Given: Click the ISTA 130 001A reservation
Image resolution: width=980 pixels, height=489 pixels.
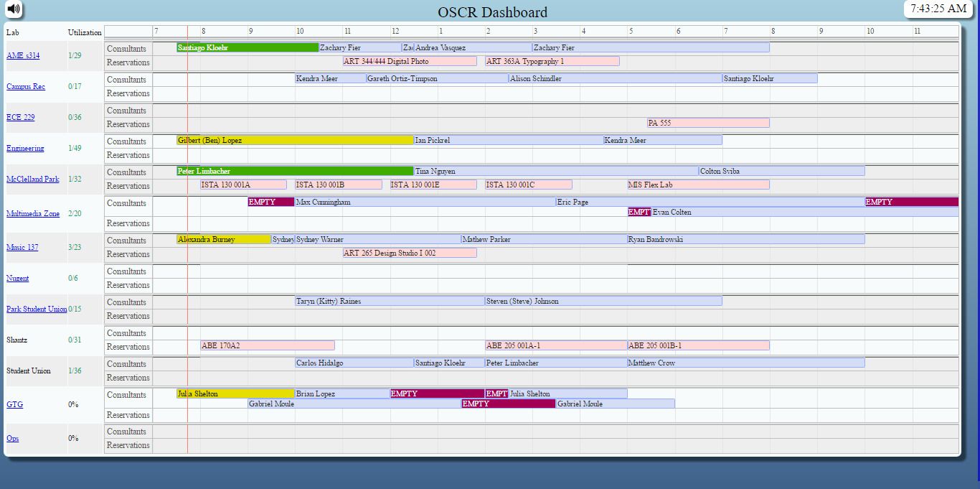Looking at the screenshot, I should click(242, 185).
